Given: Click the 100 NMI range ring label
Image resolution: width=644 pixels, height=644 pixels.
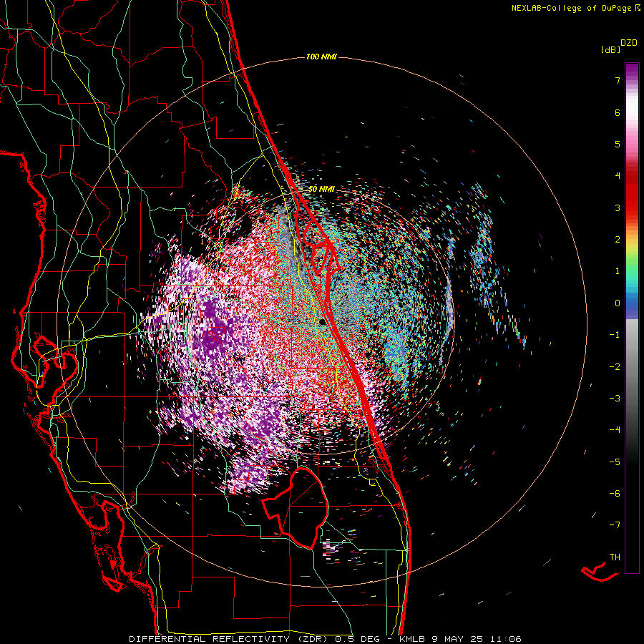Looking at the screenshot, I should [321, 57].
